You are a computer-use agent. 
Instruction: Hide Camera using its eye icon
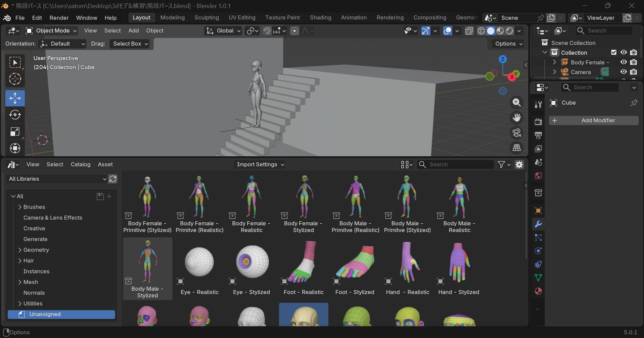[x=624, y=72]
